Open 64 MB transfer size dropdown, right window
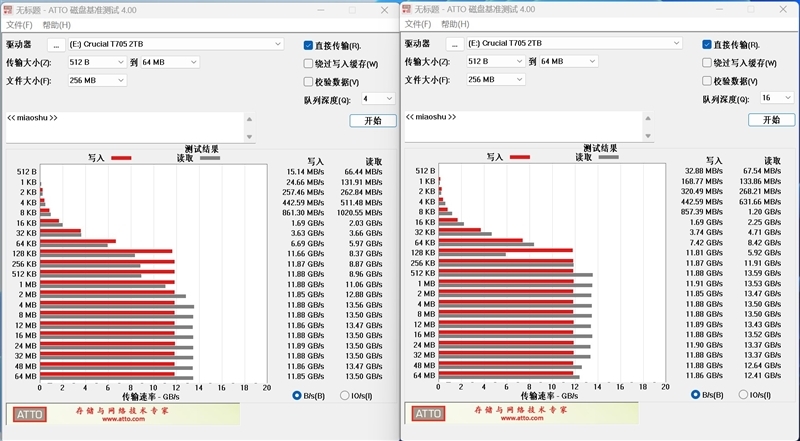800x441 pixels. click(x=568, y=61)
